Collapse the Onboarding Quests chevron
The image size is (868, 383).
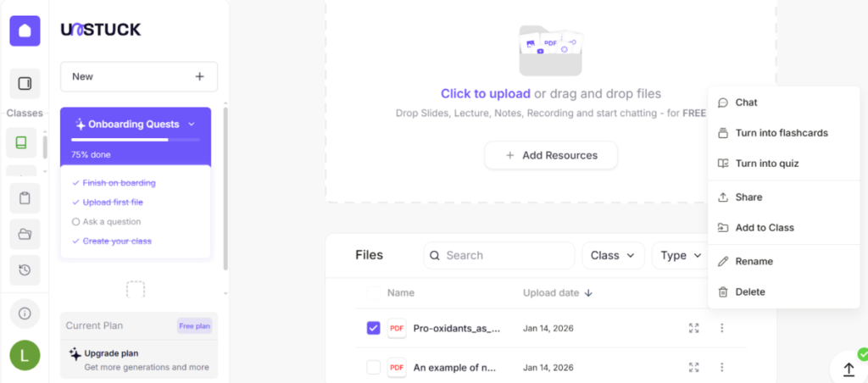[x=192, y=124]
